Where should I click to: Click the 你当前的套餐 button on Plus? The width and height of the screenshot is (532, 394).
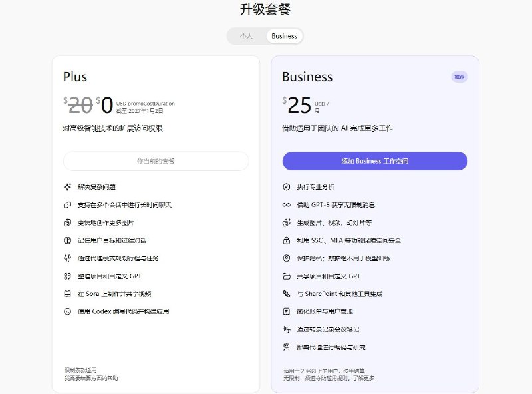click(156, 161)
